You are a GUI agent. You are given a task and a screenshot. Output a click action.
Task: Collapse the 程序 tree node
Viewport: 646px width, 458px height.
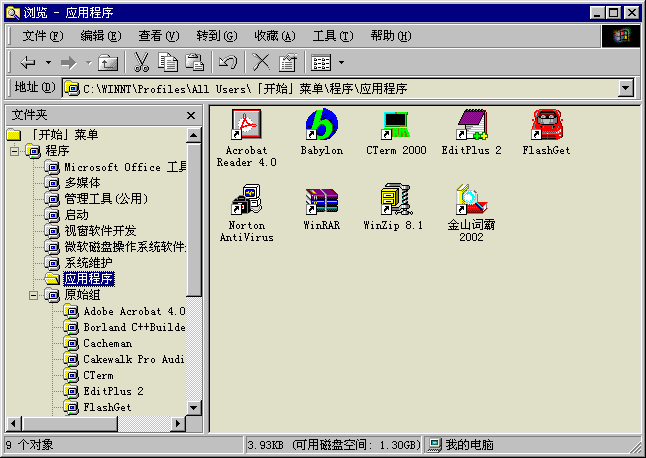[x=14, y=151]
